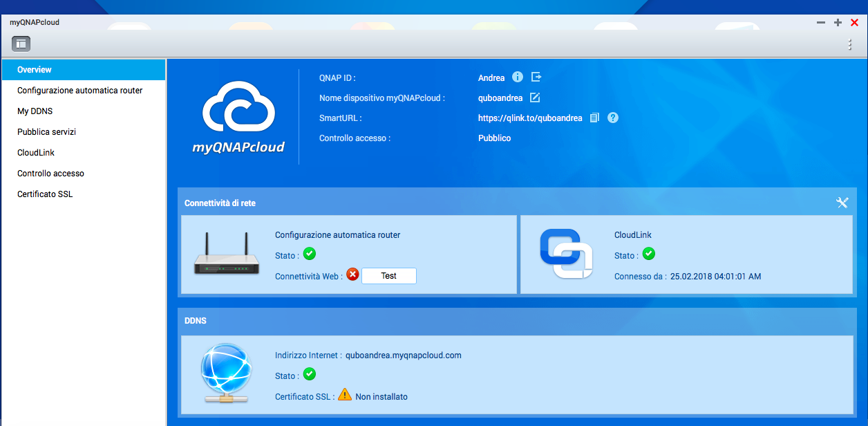
Task: Open Pubblica servizi in sidebar
Action: tap(46, 132)
